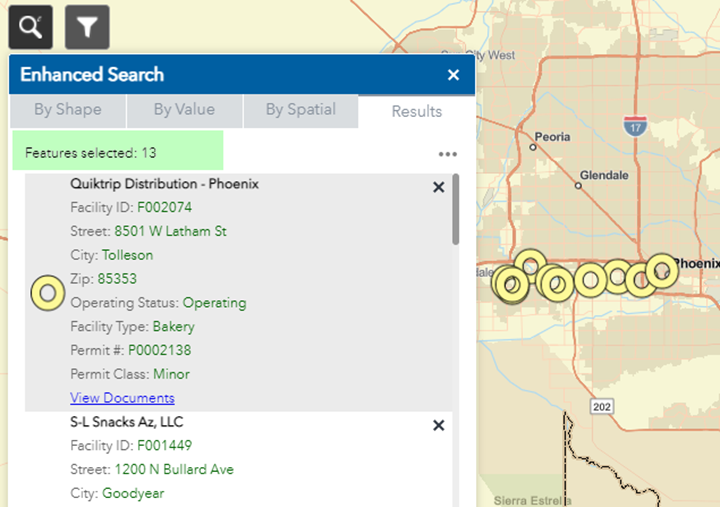
Task: Click the Peoria city marker on map
Action: pos(533,147)
